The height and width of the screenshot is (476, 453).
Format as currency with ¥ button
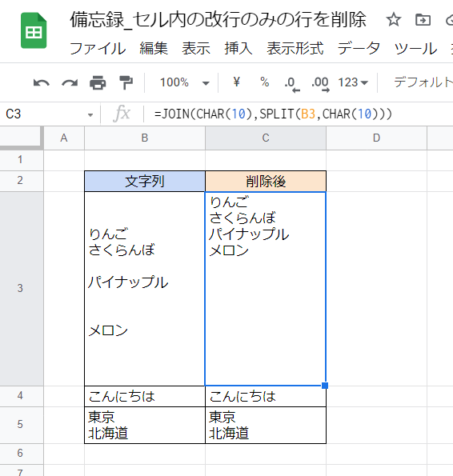click(x=237, y=82)
